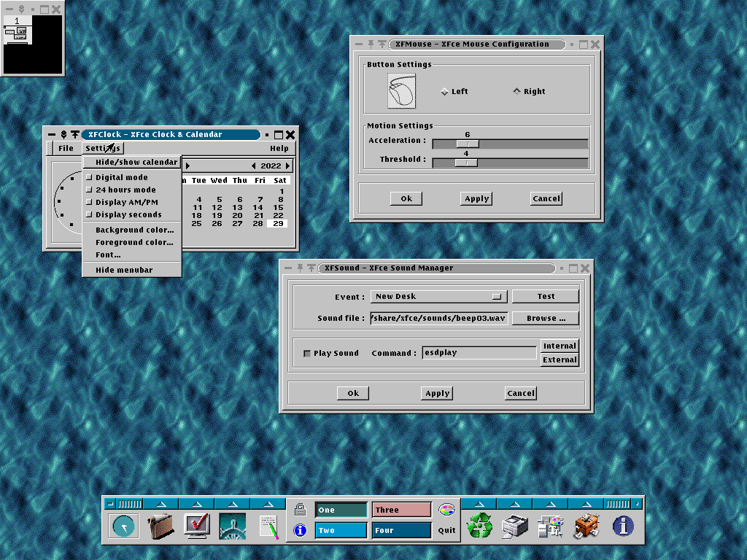This screenshot has height=560, width=747.
Task: Click the pin icon in XFSound title bar
Action: coord(300,268)
